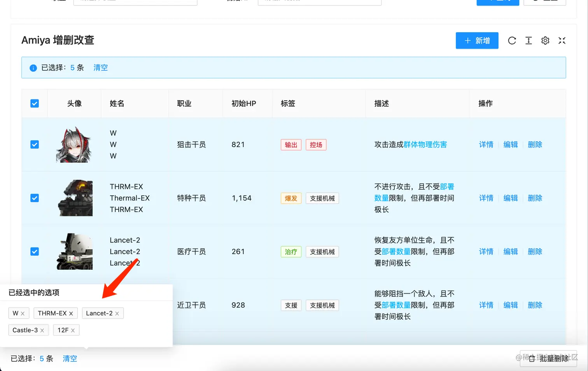Toggle the select-all checkbox in table header
Image resolution: width=588 pixels, height=371 pixels.
[x=35, y=103]
